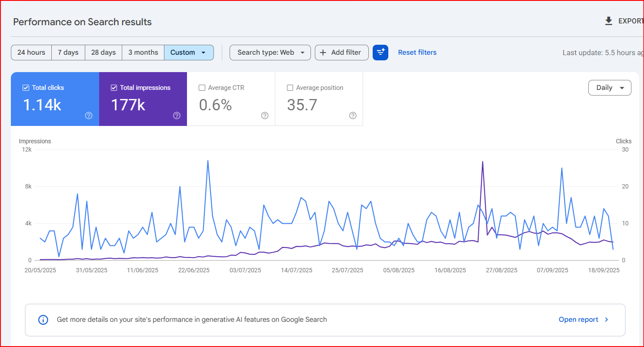The image size is (644, 347).
Task: Click the 4k impressions axis label
Action: tap(28, 223)
